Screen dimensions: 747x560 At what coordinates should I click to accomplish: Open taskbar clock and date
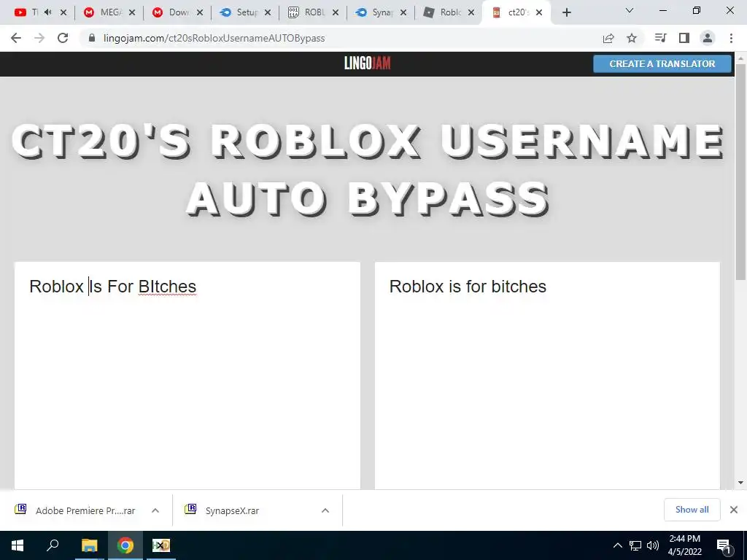tap(684, 545)
